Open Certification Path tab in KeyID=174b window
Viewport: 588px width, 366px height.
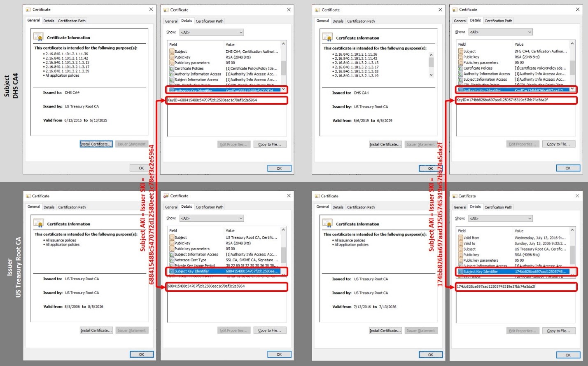pos(498,21)
